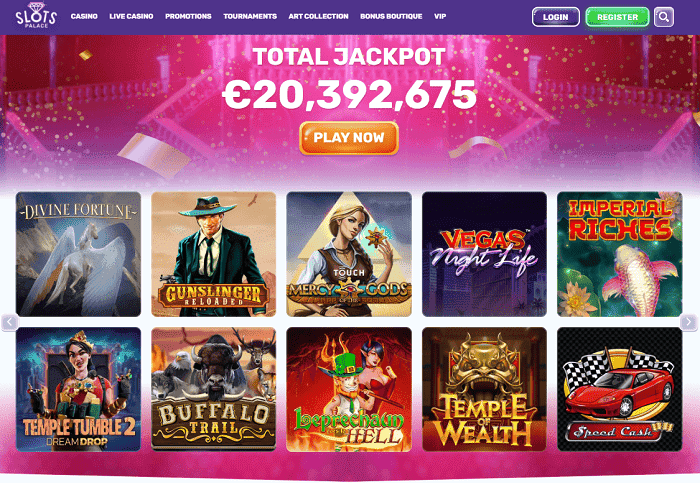700x483 pixels.
Task: Go to Promotions page
Action: pos(188,17)
